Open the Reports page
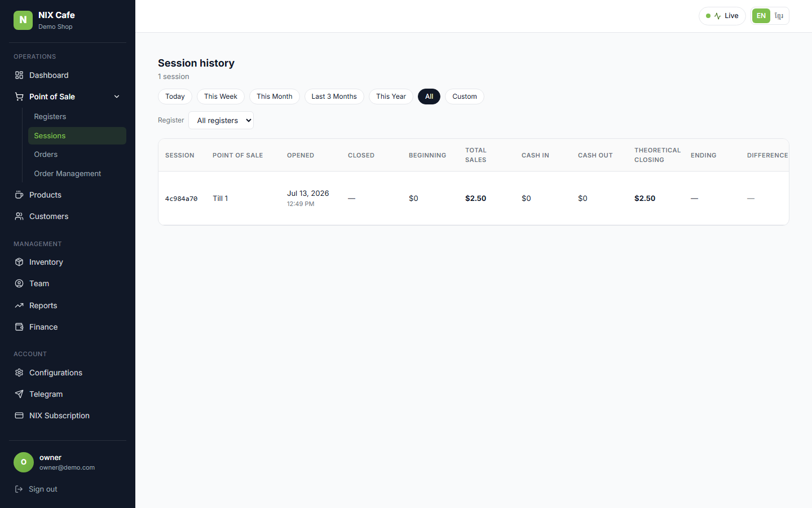812x508 pixels. coord(68,305)
